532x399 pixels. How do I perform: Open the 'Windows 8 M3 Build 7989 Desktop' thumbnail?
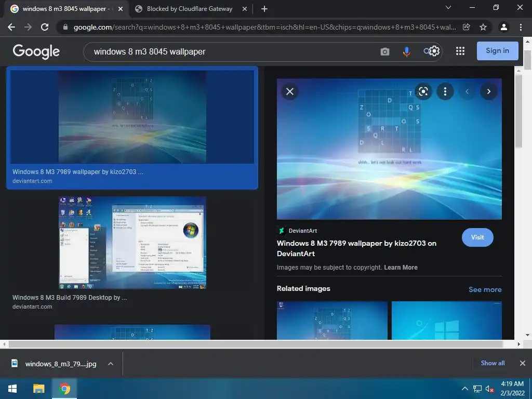click(132, 243)
